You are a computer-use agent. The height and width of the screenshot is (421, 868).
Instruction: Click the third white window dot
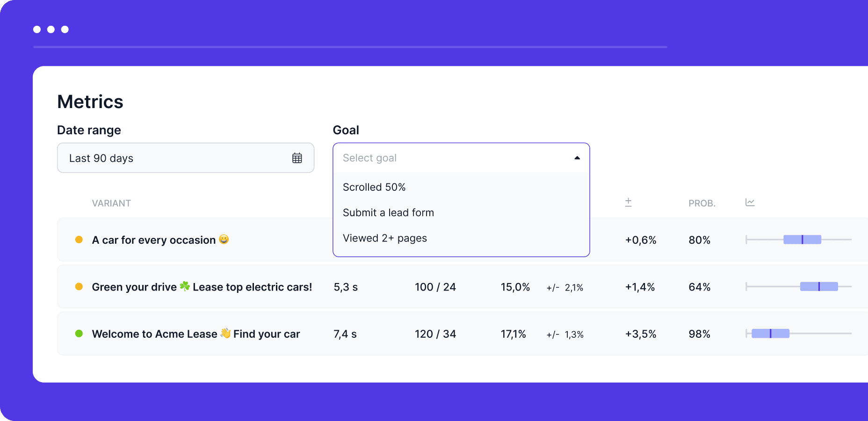click(65, 29)
